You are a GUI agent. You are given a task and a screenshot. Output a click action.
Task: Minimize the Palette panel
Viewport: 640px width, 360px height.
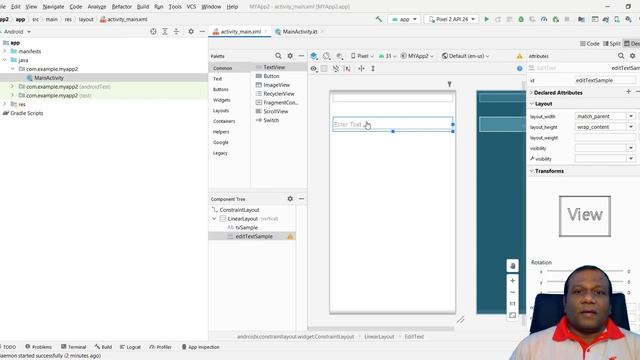coord(301,56)
